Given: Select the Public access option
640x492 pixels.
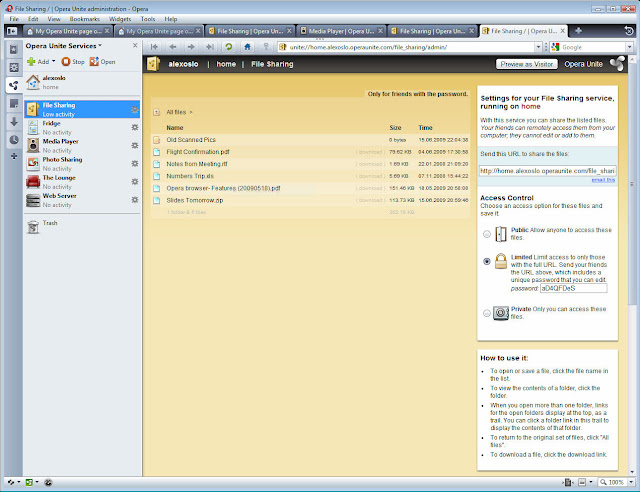Looking at the screenshot, I should [x=487, y=234].
